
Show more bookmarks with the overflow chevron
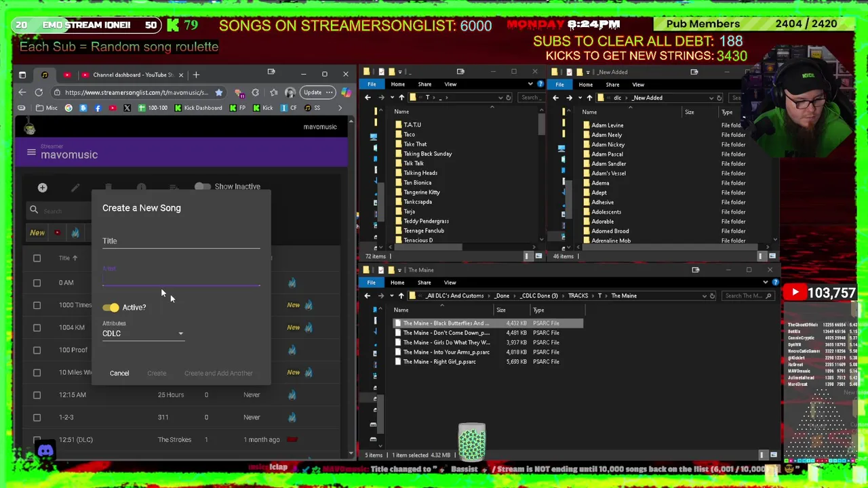[340, 108]
